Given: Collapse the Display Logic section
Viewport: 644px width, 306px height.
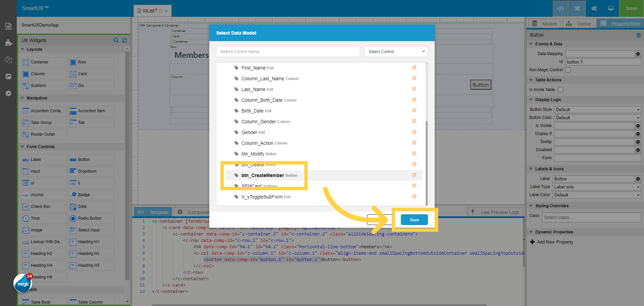Looking at the screenshot, I should click(531, 100).
